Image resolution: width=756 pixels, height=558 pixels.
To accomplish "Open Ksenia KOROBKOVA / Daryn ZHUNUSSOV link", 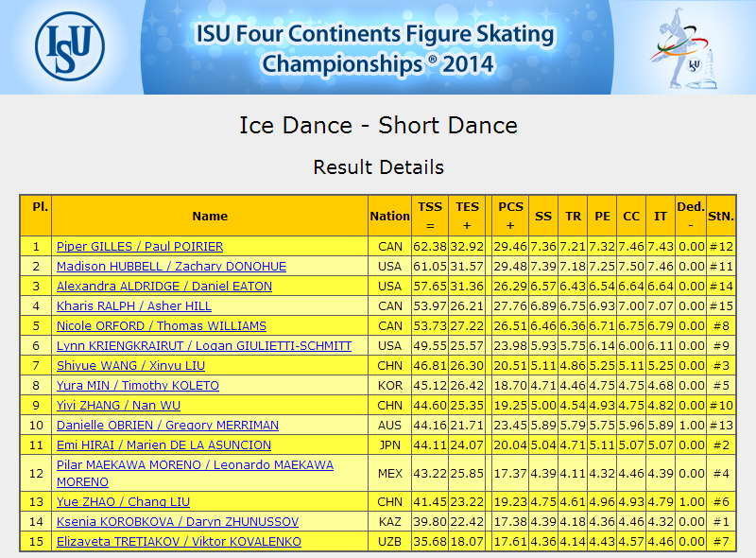I will (x=178, y=521).
